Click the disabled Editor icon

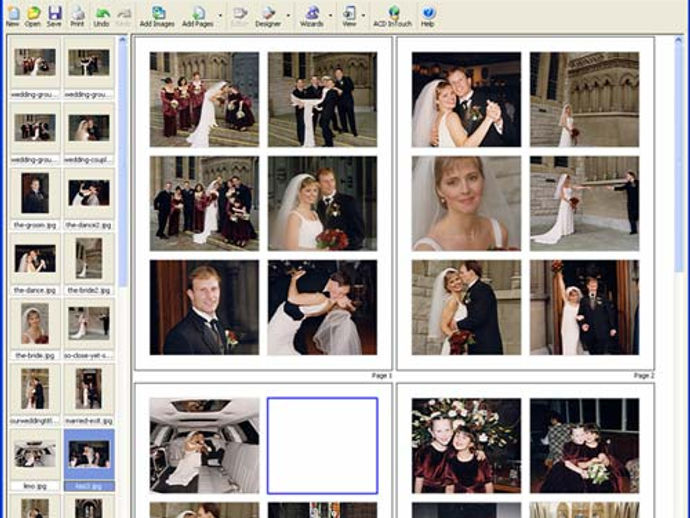pyautogui.click(x=240, y=16)
